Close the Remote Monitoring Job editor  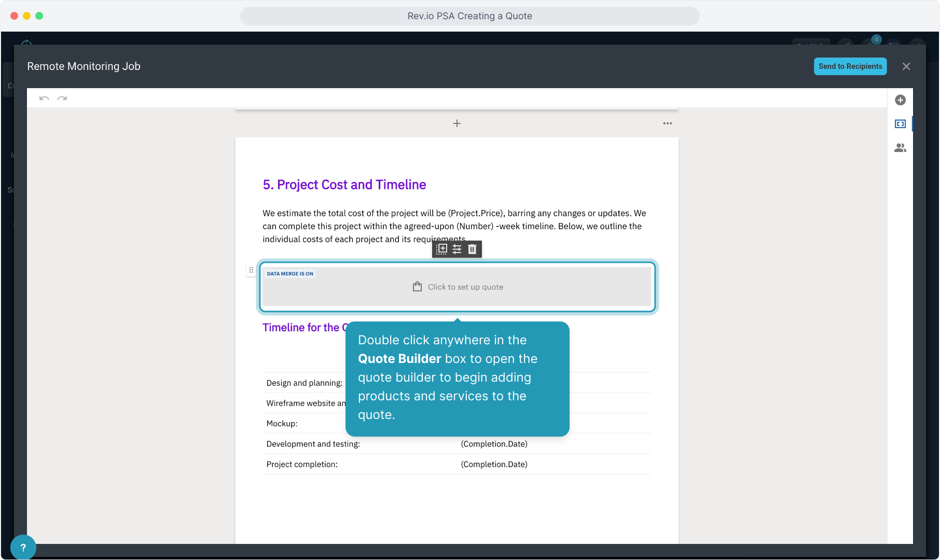[906, 66]
